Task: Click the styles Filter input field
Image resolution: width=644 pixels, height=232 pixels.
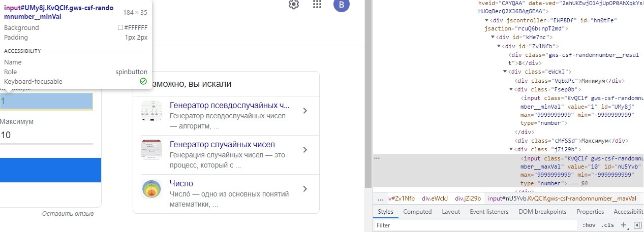Action: pyautogui.click(x=473, y=225)
